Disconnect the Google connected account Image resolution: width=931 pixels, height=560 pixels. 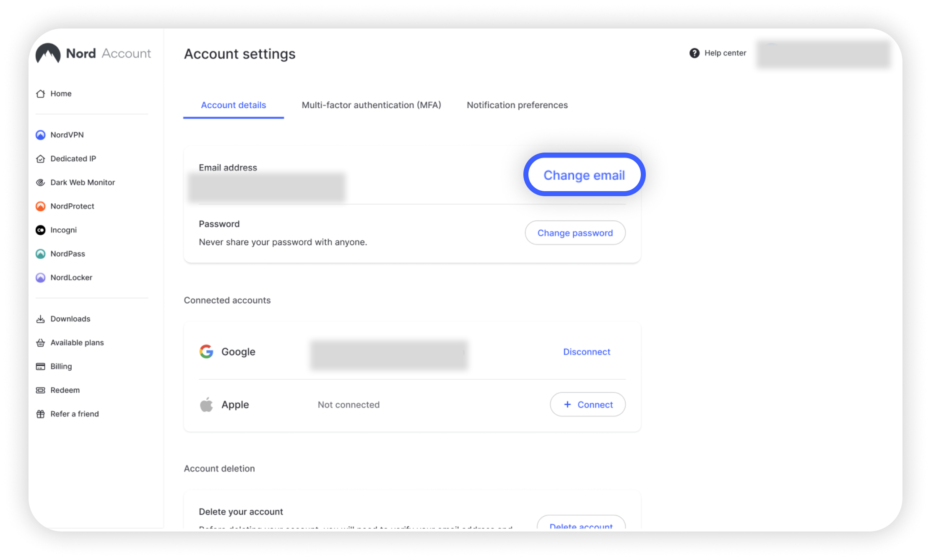[x=586, y=352]
